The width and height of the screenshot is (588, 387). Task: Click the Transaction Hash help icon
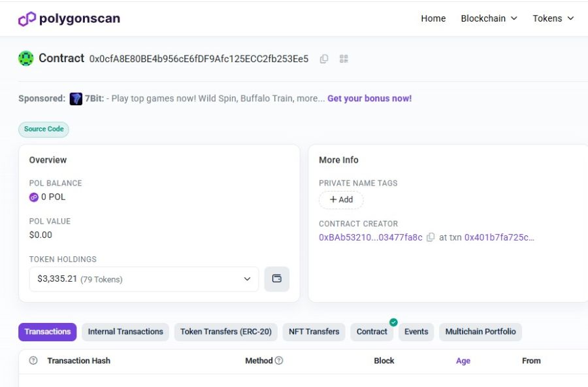tap(33, 361)
